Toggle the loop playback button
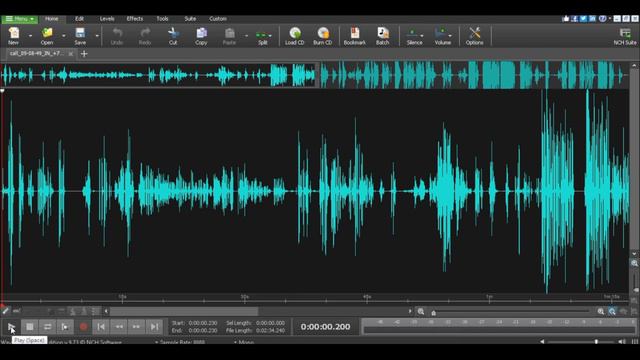Screen dimensions: 640x360 click(47, 327)
